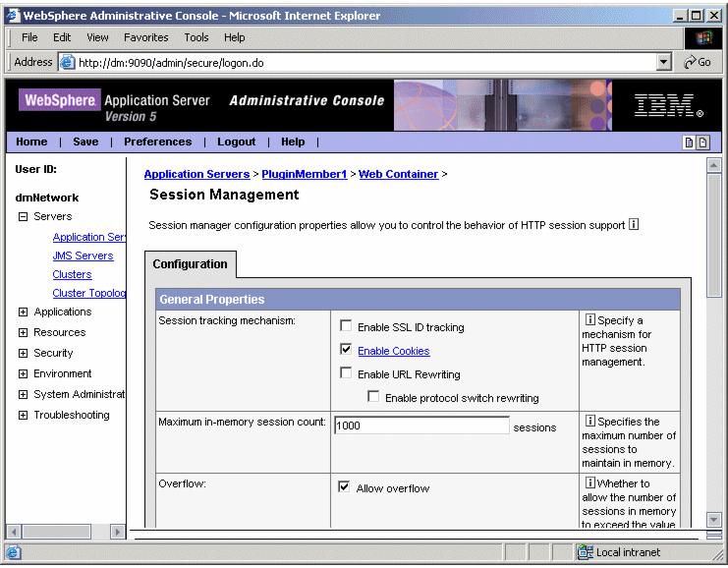The image size is (728, 568).
Task: Click the dmNetwork label in the sidebar
Action: click(47, 198)
